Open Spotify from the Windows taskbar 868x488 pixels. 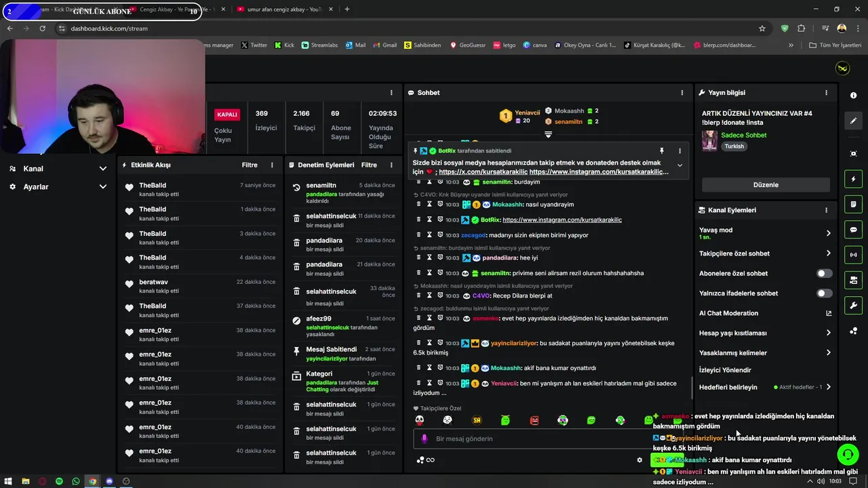[59, 481]
